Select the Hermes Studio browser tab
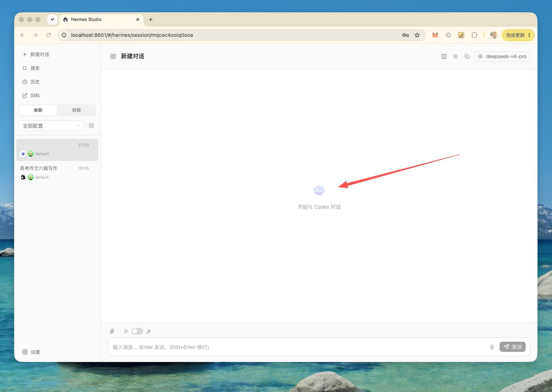Image resolution: width=552 pixels, height=392 pixels. point(101,19)
